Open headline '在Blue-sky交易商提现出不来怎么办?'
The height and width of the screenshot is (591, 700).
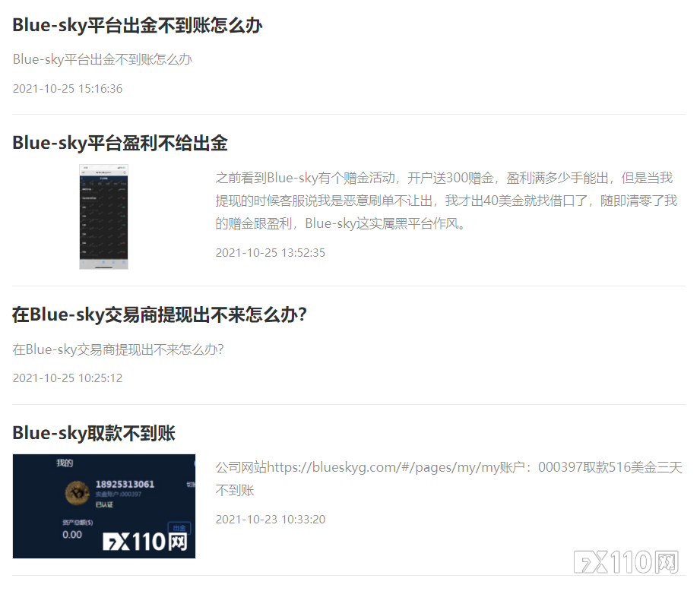[x=160, y=315]
